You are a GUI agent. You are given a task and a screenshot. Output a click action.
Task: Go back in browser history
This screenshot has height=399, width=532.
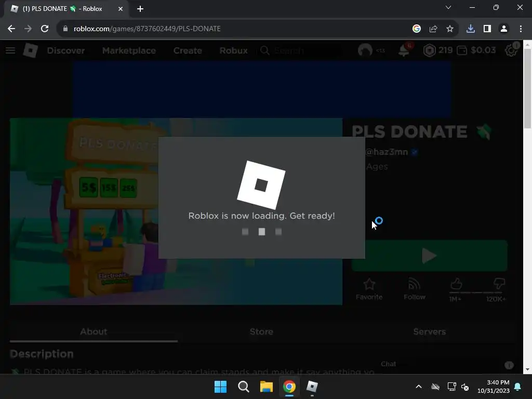pyautogui.click(x=11, y=29)
